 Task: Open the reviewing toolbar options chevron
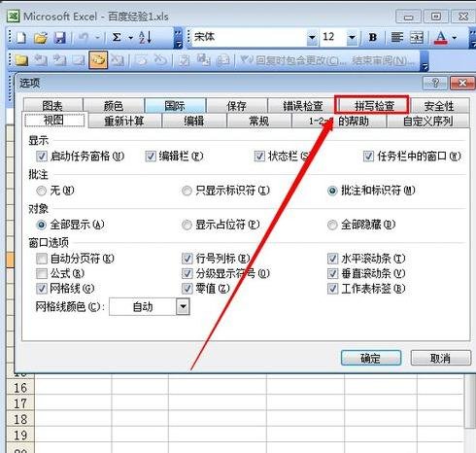coord(425,60)
